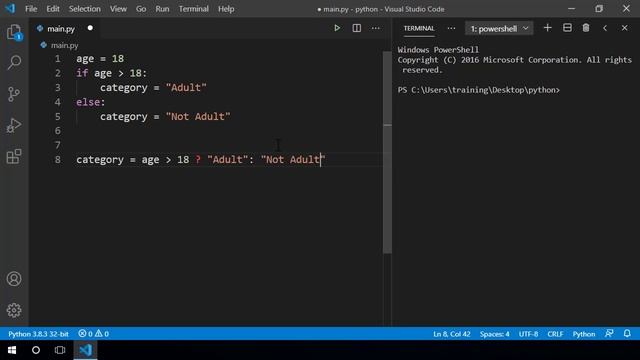Run Python file with play icon
The image size is (640, 360).
click(x=337, y=28)
